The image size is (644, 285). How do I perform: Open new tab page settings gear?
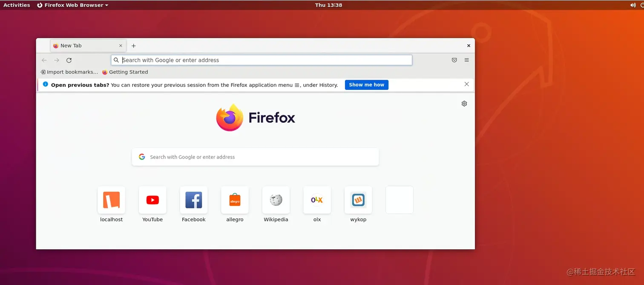pos(464,104)
